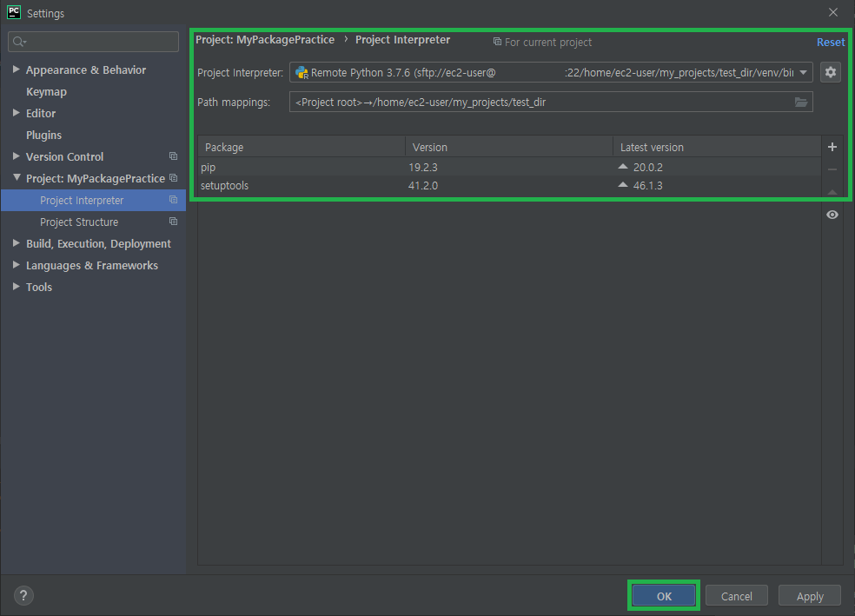This screenshot has height=616, width=855.
Task: Click Project: MyPackagePractice breadcrumb
Action: point(265,40)
